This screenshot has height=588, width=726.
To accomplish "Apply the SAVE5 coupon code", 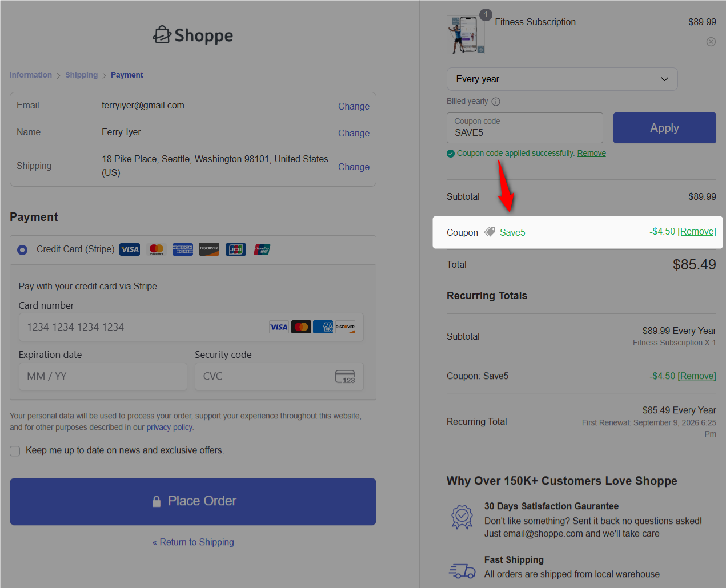I will (664, 127).
